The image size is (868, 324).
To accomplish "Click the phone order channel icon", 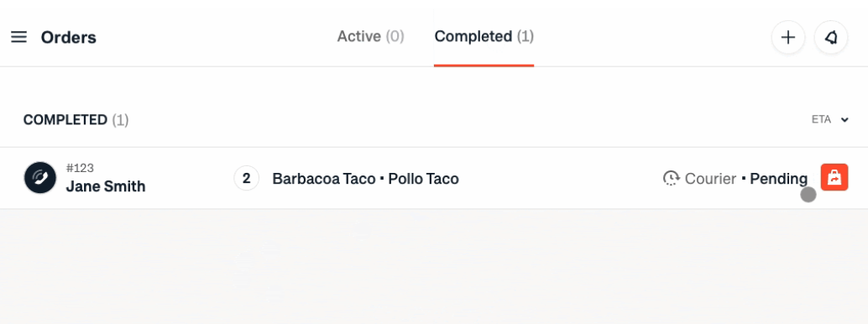I will (39, 178).
